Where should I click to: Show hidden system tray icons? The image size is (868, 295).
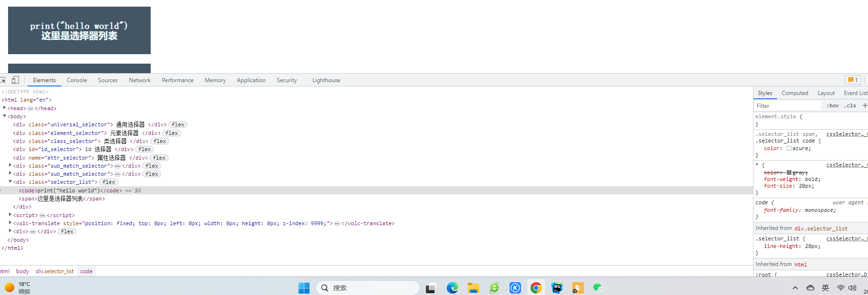point(795,288)
